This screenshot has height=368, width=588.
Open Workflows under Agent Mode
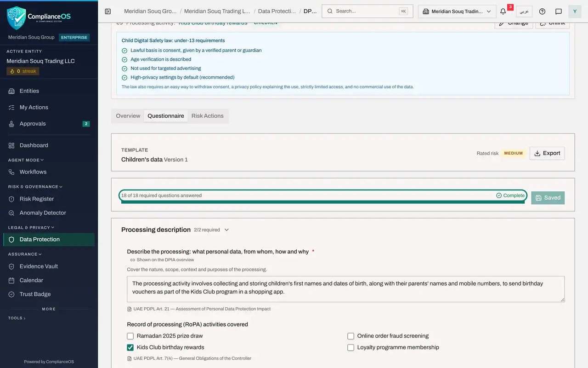click(49, 172)
